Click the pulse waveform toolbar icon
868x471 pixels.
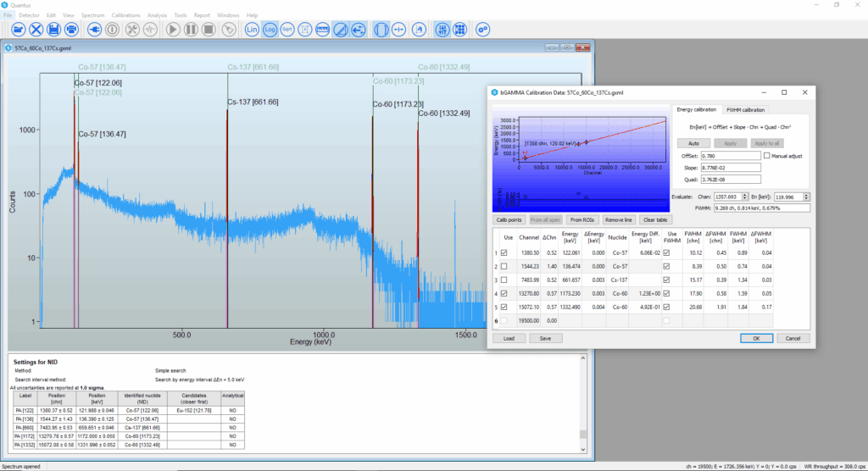tap(150, 30)
